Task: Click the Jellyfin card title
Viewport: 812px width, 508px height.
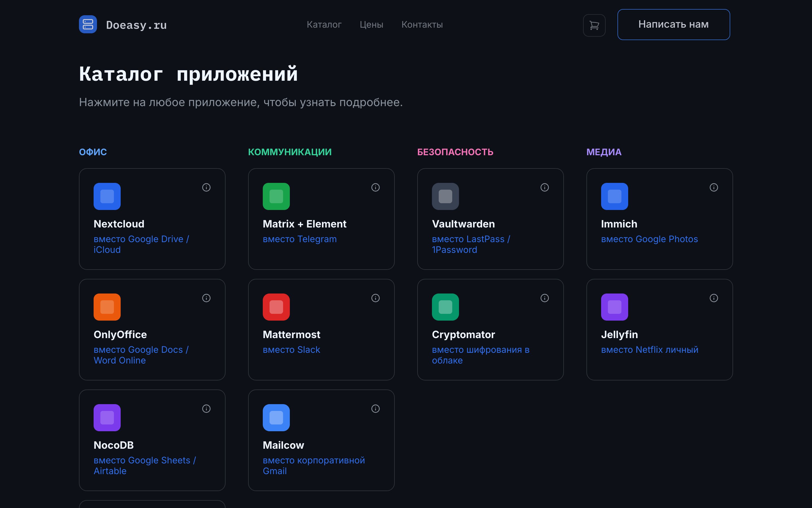Action: (x=619, y=334)
